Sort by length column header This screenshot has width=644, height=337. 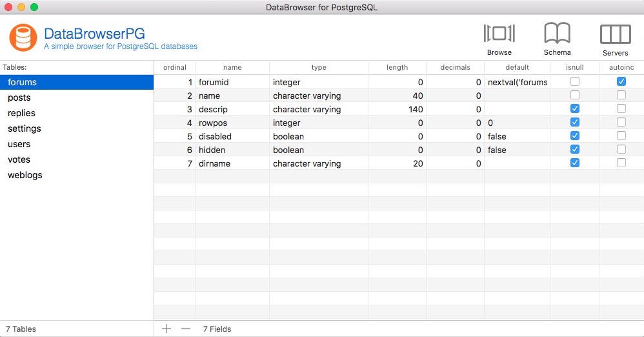[397, 67]
